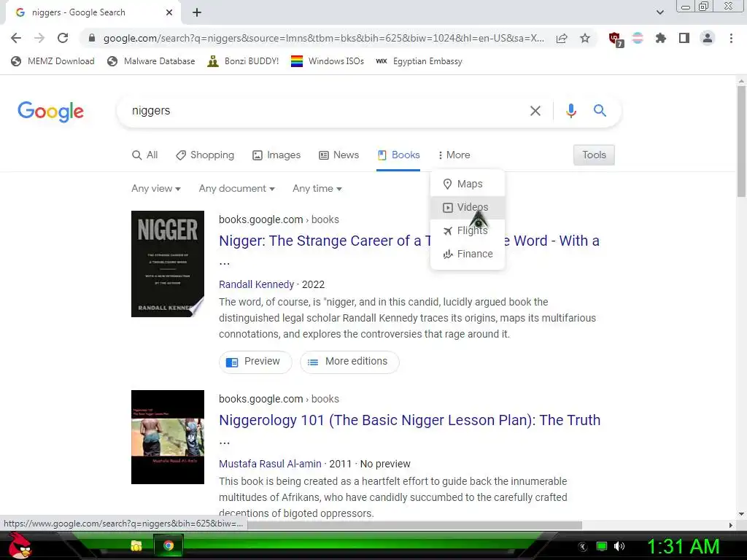Switch to the News tab

[338, 155]
